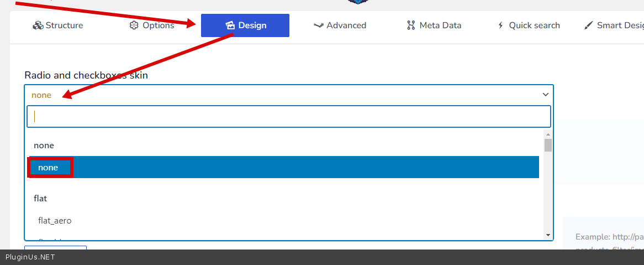Click the Quick search lightning icon
Screen dimensions: 644x265
[x=501, y=25]
